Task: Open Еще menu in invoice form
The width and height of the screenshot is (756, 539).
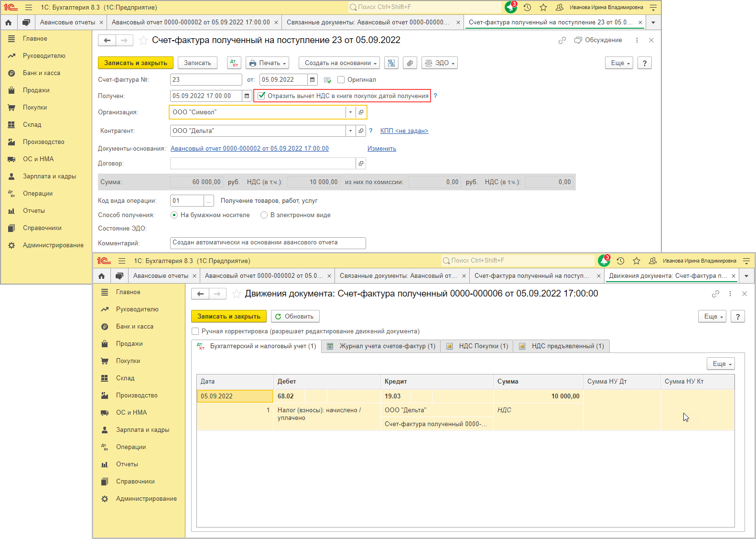Action: [x=619, y=63]
